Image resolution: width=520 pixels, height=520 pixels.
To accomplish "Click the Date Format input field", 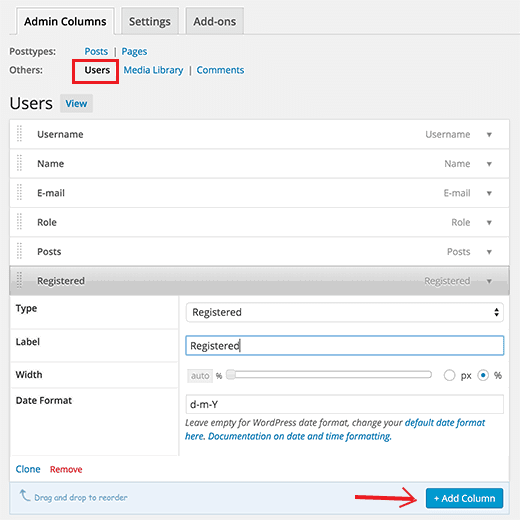I will coord(345,404).
